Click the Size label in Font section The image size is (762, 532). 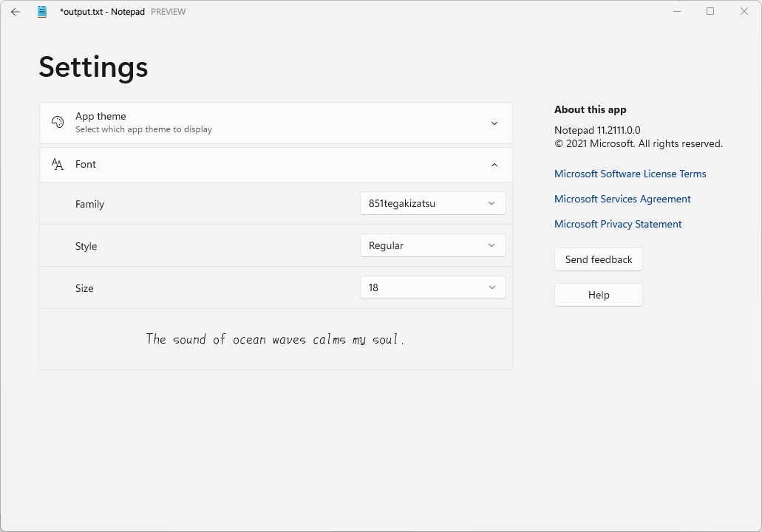coord(84,288)
